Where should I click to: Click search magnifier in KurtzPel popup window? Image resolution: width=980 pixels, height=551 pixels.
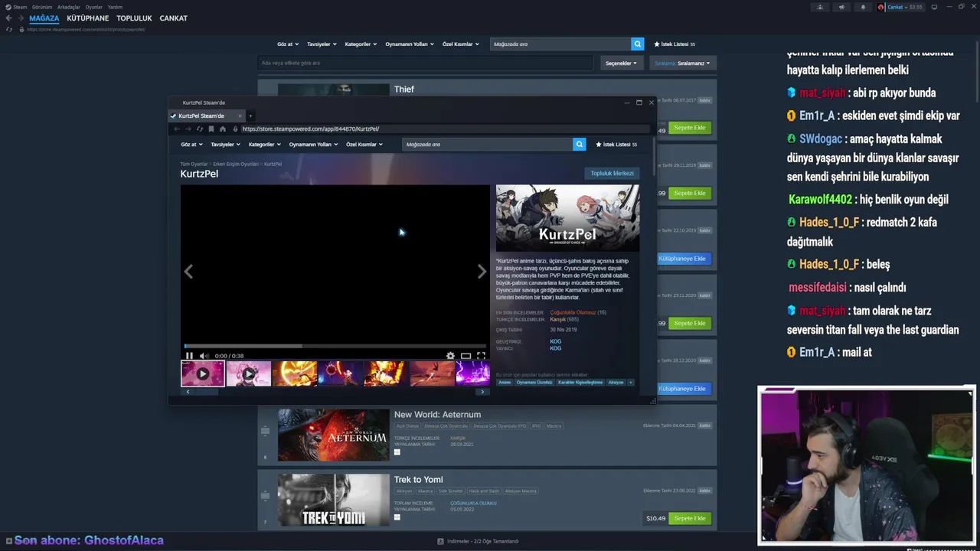580,144
